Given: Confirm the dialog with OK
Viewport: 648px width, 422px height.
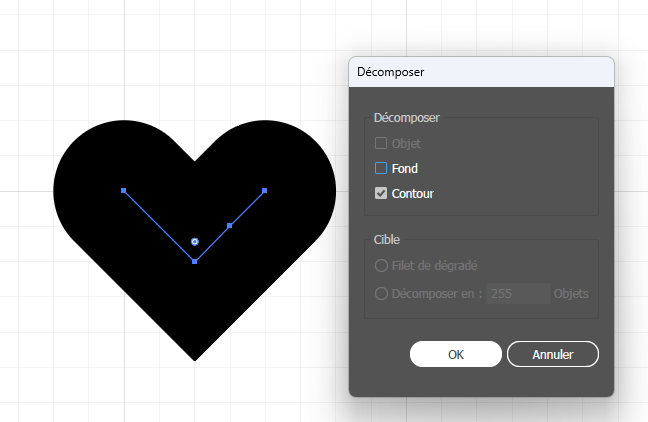Looking at the screenshot, I should coord(455,354).
